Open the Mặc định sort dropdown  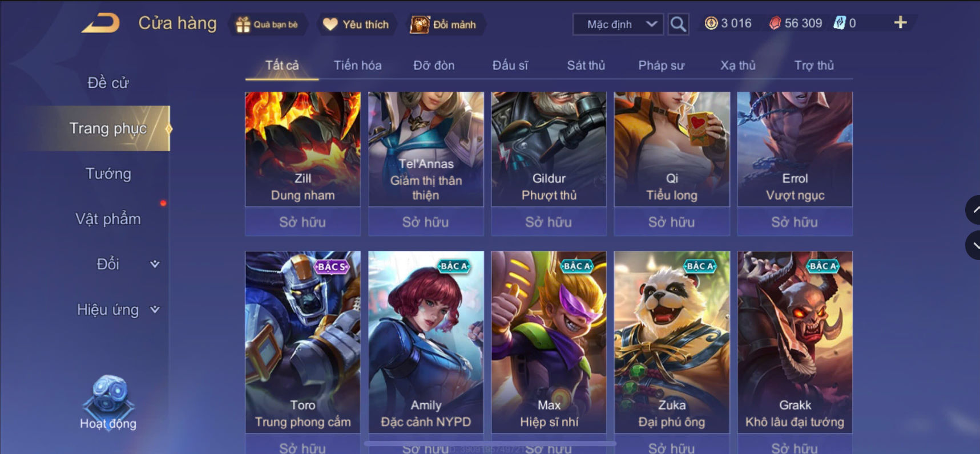pos(618,25)
